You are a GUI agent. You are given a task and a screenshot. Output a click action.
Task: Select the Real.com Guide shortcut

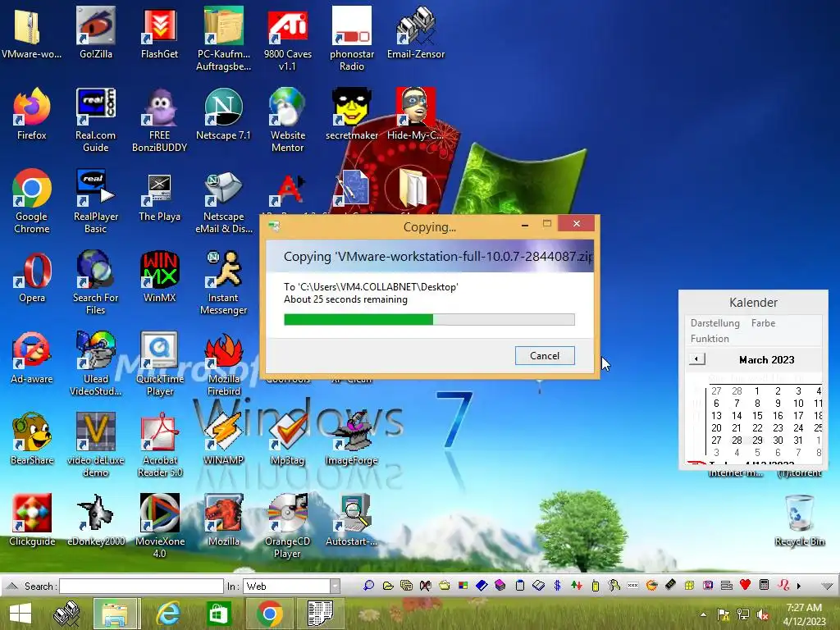95,121
